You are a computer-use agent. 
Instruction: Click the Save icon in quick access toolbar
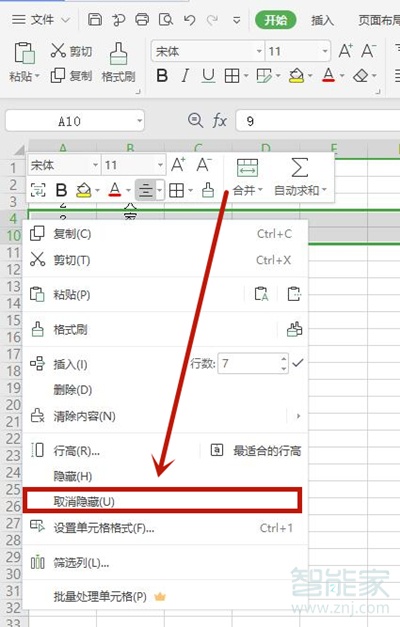click(95, 19)
